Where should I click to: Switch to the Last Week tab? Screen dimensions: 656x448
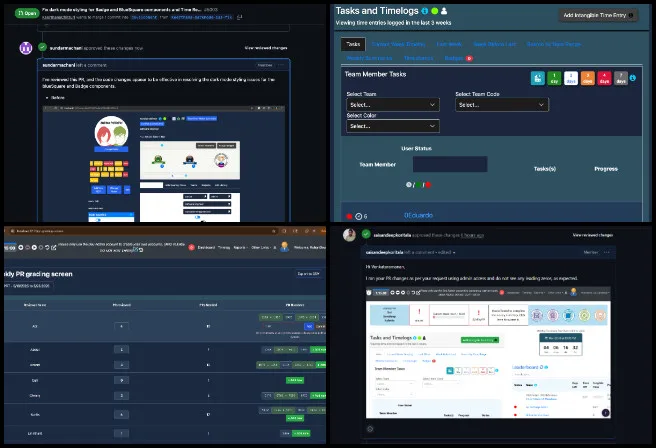(449, 44)
